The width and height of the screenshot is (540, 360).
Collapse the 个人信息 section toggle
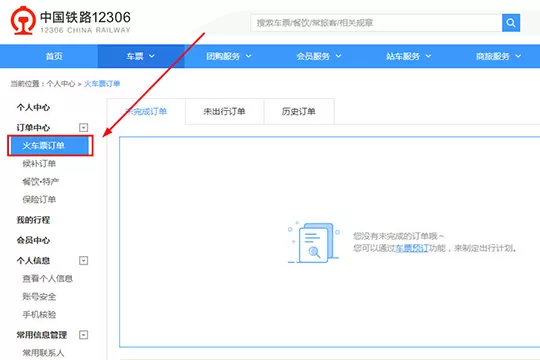coord(84,260)
